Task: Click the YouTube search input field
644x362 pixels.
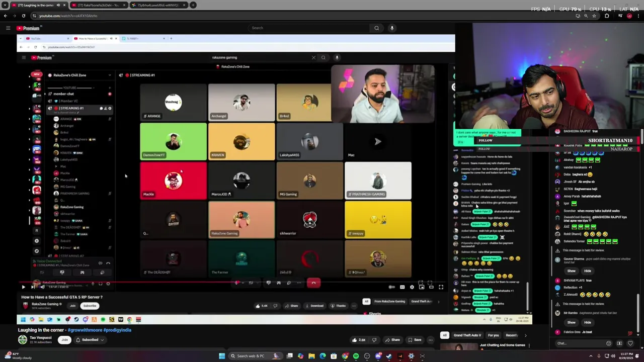Action: [x=309, y=28]
